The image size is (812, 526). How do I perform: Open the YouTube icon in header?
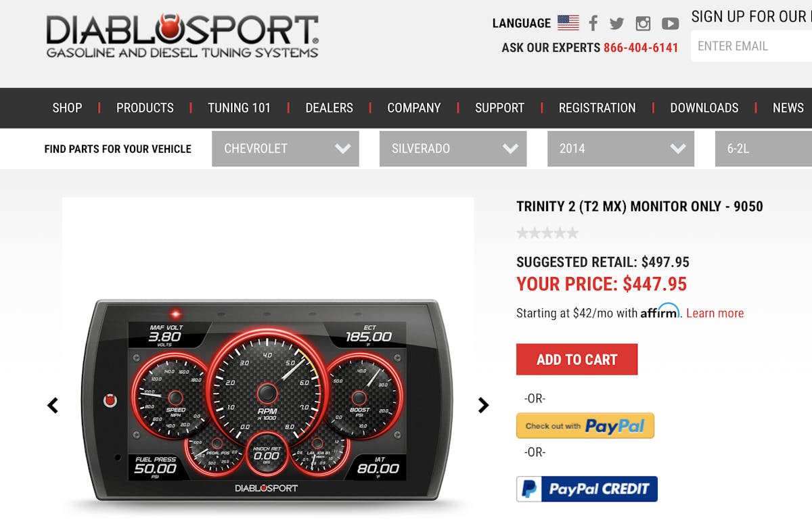pos(670,24)
